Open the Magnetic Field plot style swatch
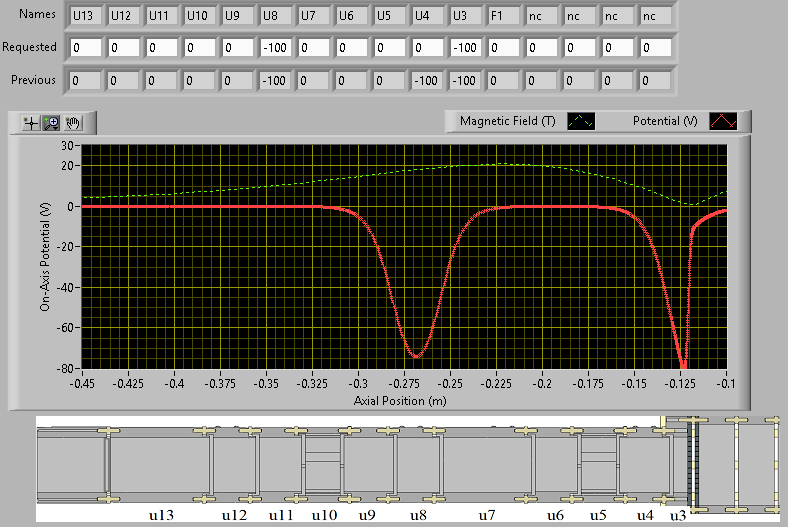 click(x=581, y=121)
